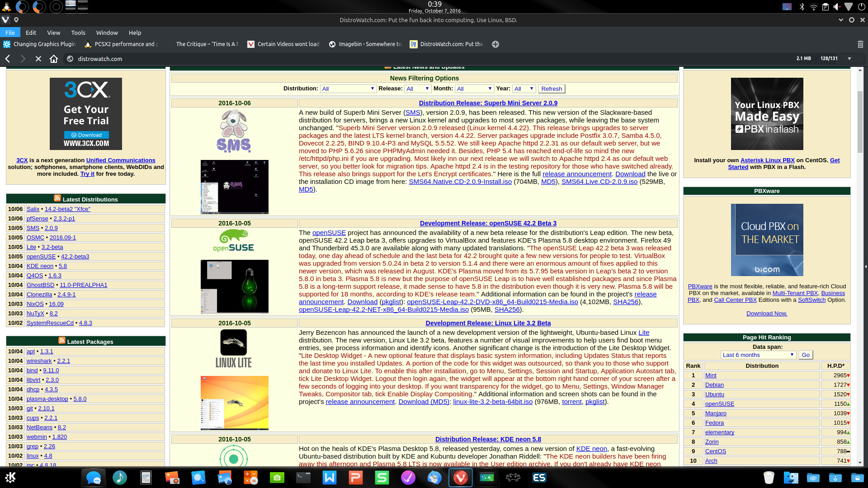Open the terminal from the dock

pyautogui.click(x=303, y=478)
